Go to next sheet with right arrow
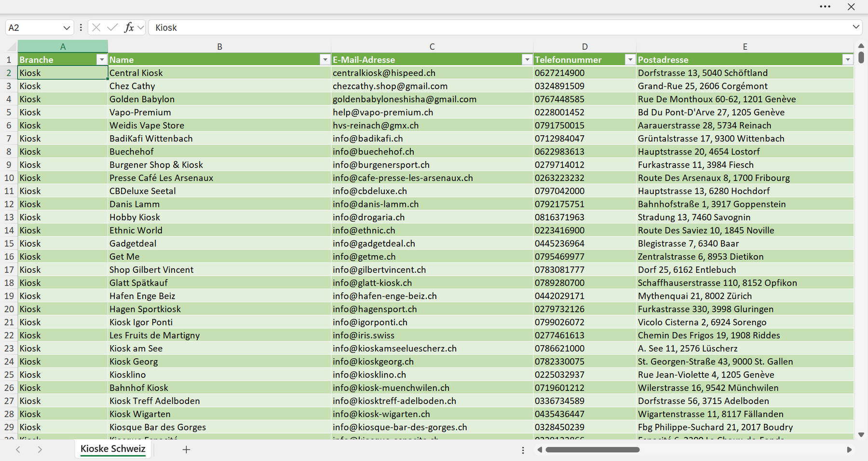This screenshot has width=868, height=461. point(40,449)
